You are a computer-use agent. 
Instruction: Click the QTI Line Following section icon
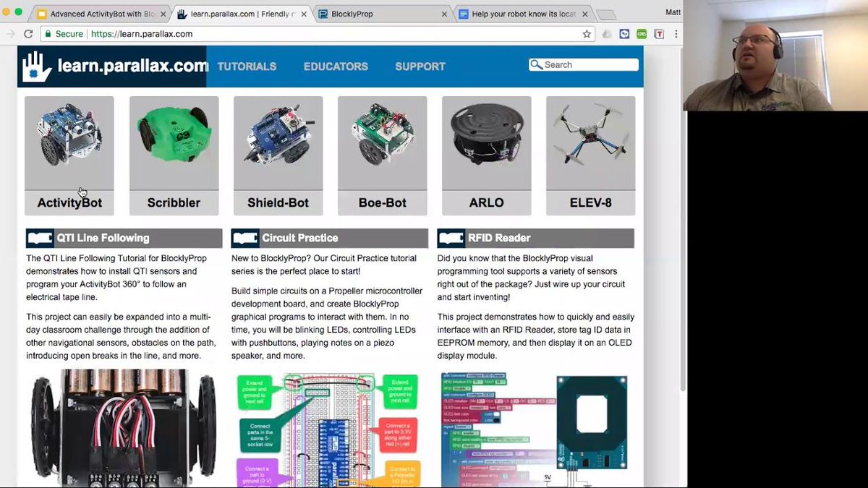point(41,238)
